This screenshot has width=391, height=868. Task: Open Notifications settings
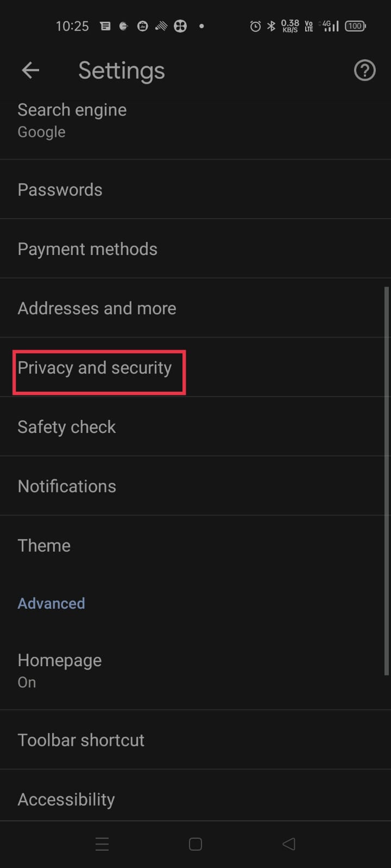(x=67, y=486)
